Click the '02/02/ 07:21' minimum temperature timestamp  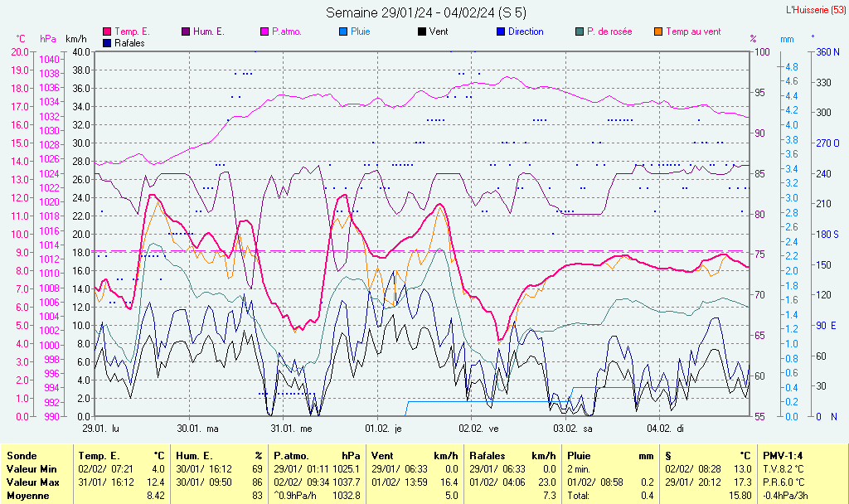pyautogui.click(x=105, y=469)
